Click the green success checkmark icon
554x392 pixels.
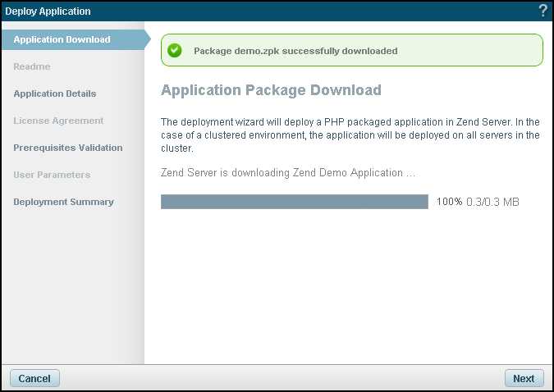tap(175, 51)
